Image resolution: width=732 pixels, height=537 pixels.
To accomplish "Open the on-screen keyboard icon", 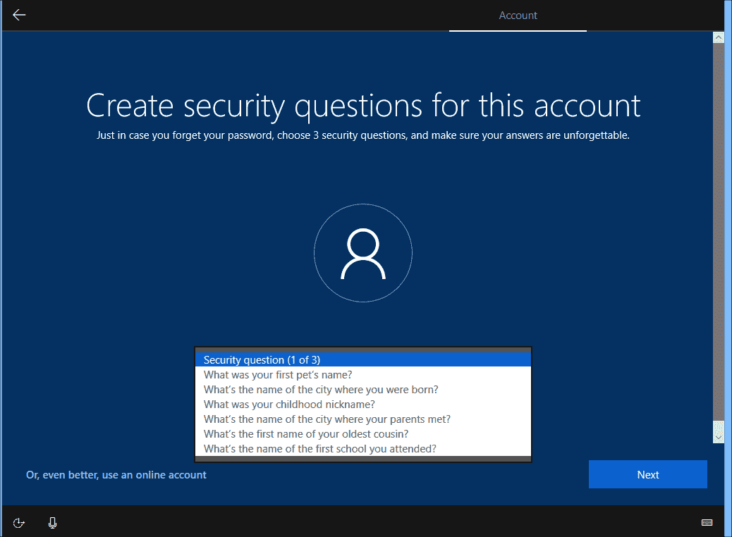I will click(707, 522).
